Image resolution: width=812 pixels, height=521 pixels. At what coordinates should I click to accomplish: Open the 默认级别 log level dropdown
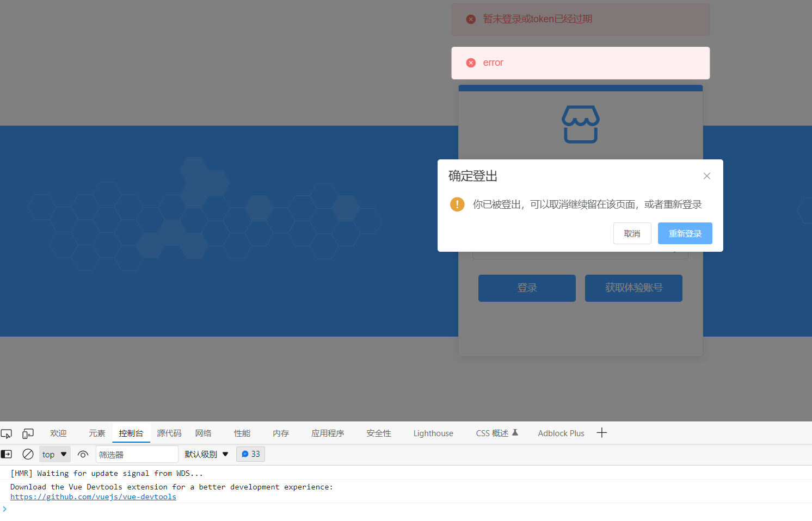pyautogui.click(x=206, y=454)
